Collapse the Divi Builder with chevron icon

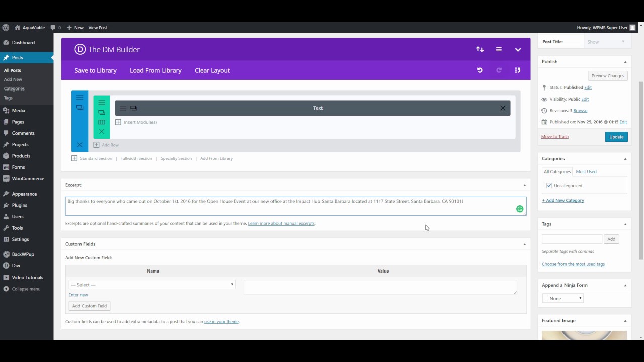(518, 50)
